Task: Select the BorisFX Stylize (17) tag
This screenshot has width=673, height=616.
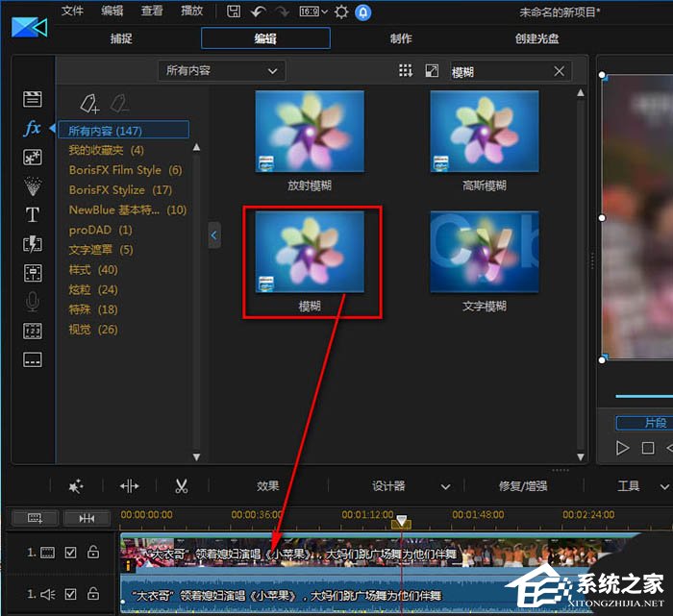Action: [120, 190]
